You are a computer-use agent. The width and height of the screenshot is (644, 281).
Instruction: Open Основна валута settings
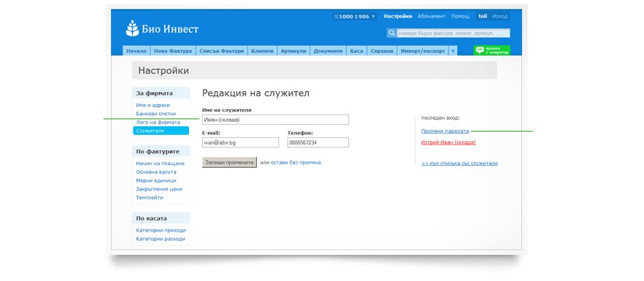[x=156, y=172]
